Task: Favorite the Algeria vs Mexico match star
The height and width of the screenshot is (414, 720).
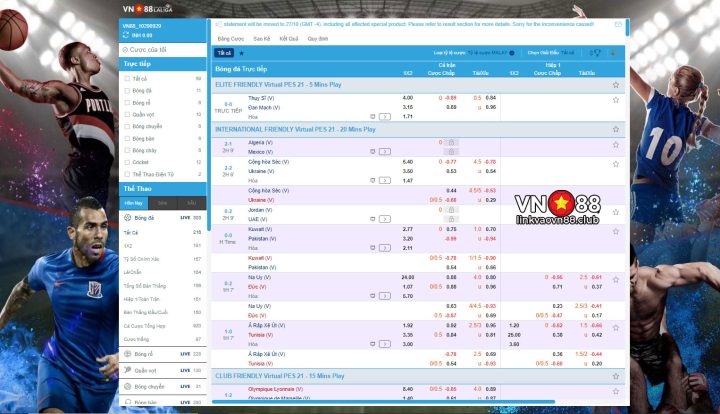Action: [x=616, y=145]
